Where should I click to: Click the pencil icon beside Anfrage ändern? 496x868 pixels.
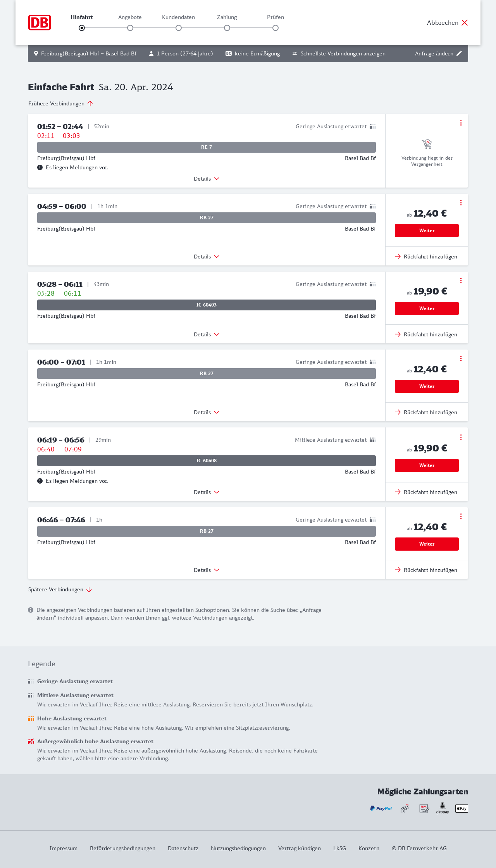459,53
